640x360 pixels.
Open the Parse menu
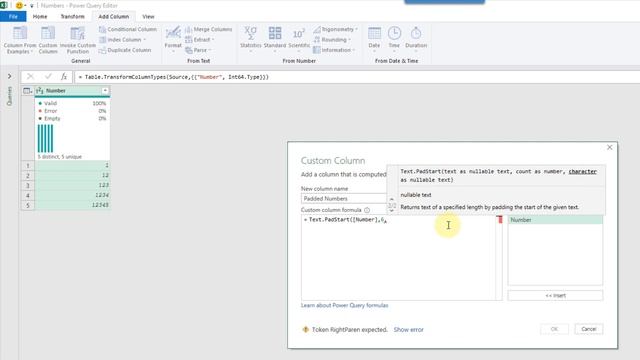(198, 50)
